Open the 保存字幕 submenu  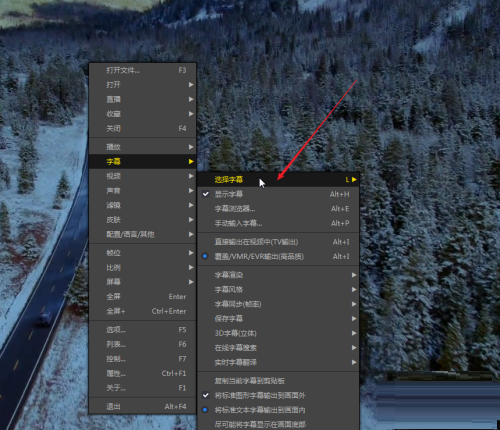279,319
